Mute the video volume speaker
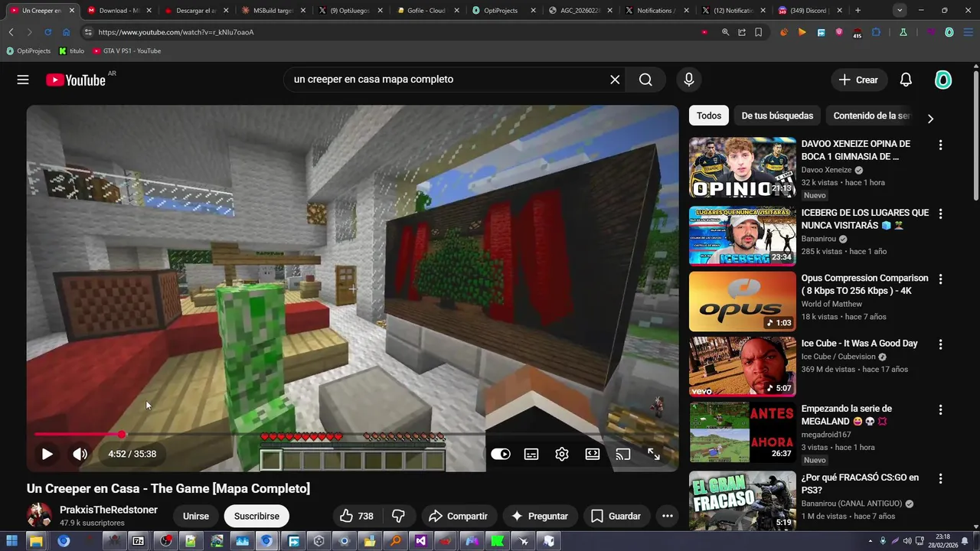 coord(80,454)
